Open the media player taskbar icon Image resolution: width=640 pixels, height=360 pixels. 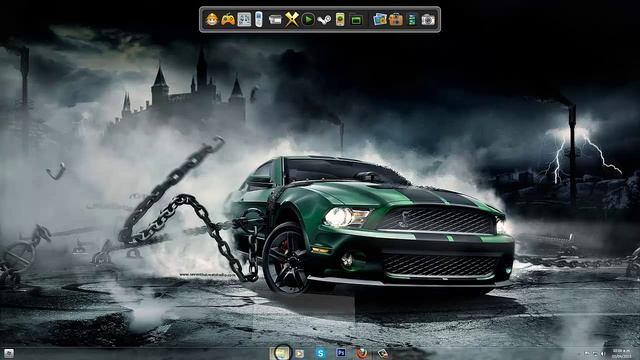[300, 353]
